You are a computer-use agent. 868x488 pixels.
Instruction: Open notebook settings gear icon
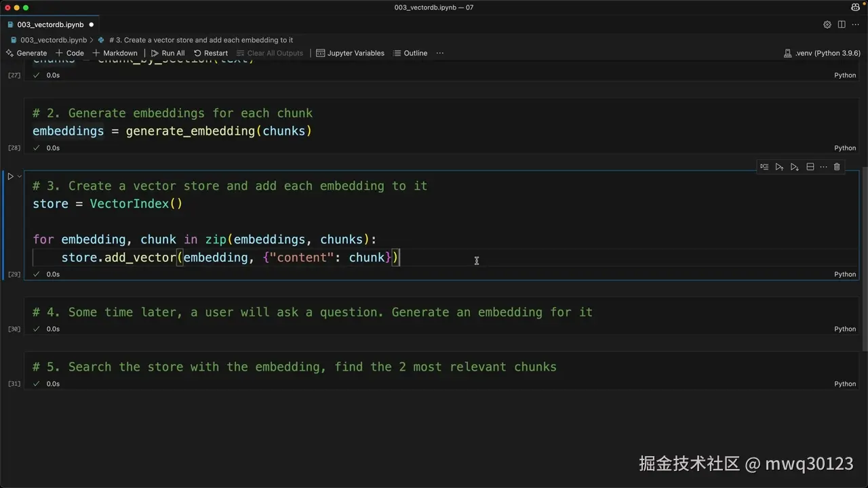(x=827, y=24)
